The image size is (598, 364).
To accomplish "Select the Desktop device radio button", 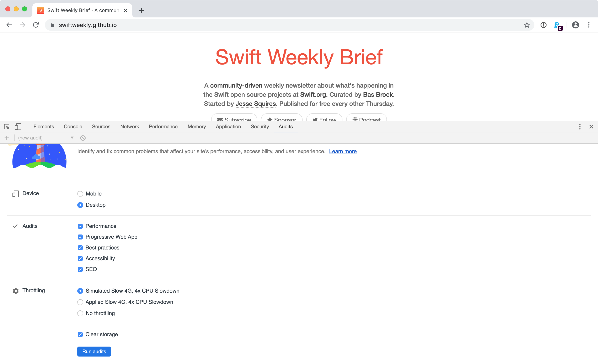I will (x=80, y=205).
